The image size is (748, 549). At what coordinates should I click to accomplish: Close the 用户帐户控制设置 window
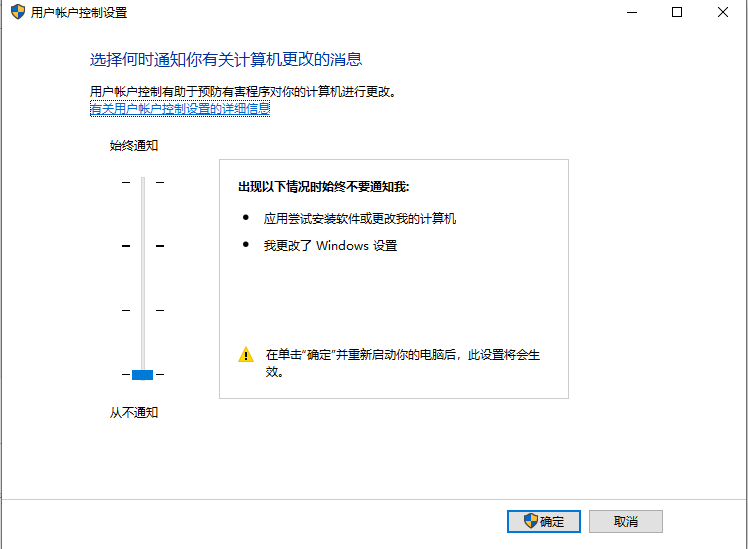click(722, 12)
